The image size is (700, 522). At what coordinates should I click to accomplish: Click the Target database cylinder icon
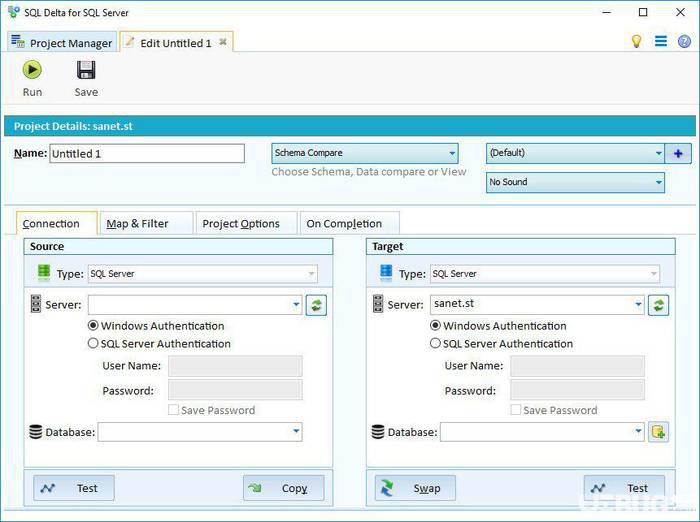[378, 432]
